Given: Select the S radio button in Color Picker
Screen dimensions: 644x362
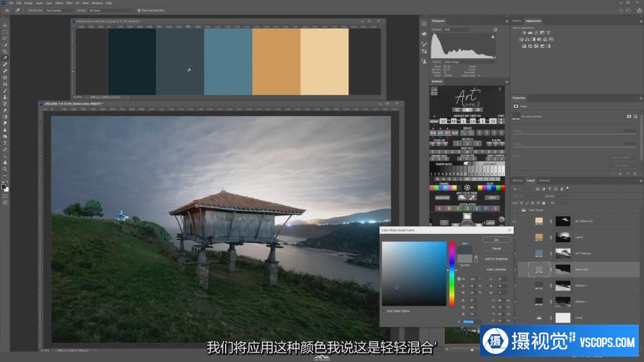Looking at the screenshot, I should pos(459,285).
